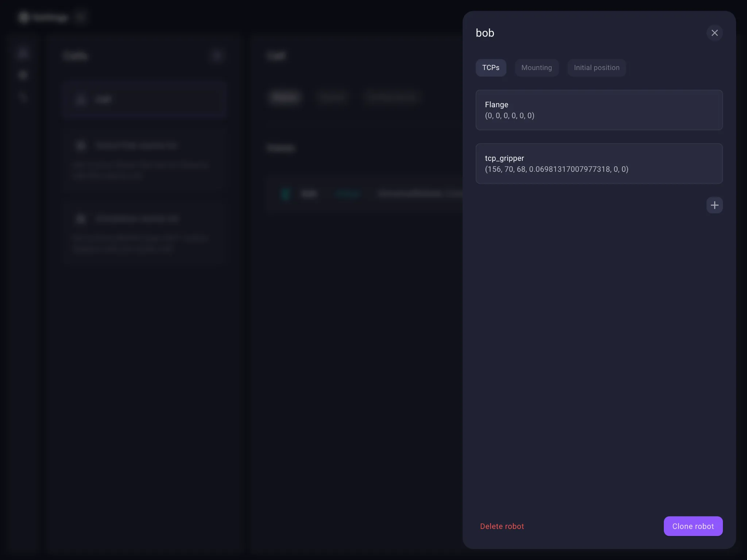Viewport: 747px width, 560px height.
Task: Click the bob robot title
Action: (x=485, y=33)
